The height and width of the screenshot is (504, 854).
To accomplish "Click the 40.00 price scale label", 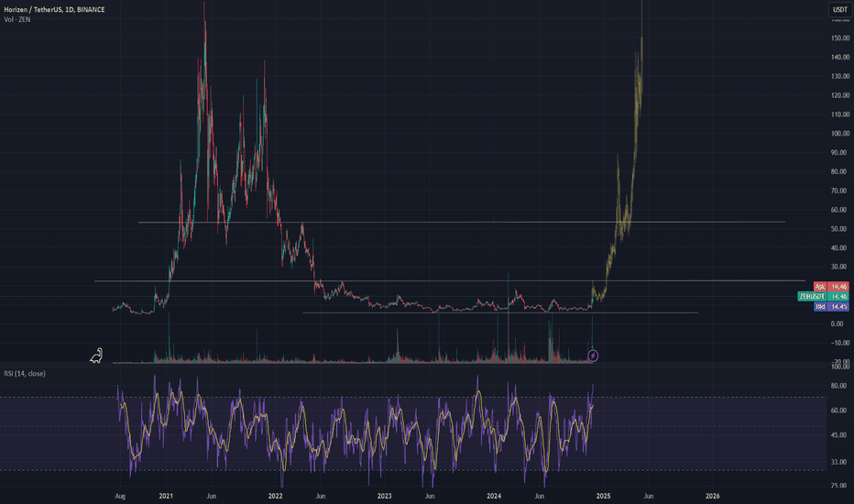I will coord(839,248).
